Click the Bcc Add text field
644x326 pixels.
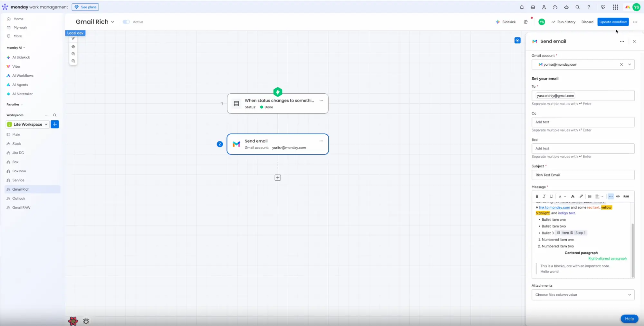coord(583,149)
